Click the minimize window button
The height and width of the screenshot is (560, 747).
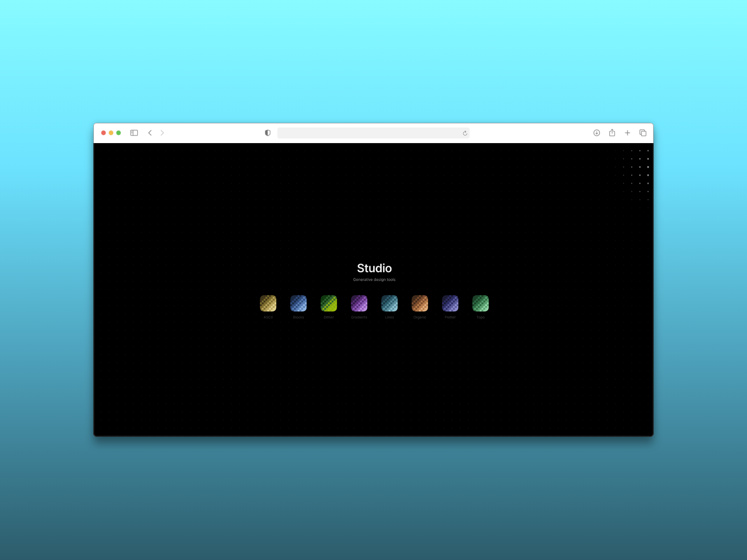[111, 133]
